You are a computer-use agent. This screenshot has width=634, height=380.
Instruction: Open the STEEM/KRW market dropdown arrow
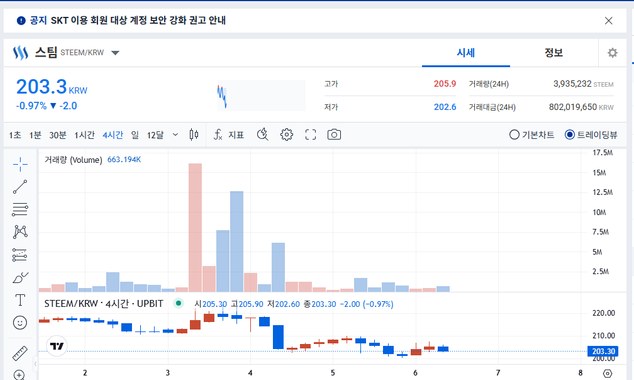(x=115, y=53)
